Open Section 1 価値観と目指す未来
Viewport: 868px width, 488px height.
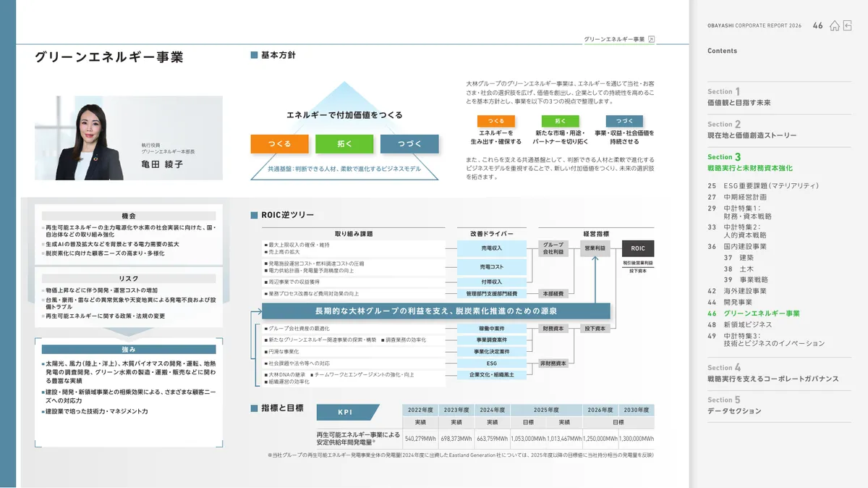[739, 97]
